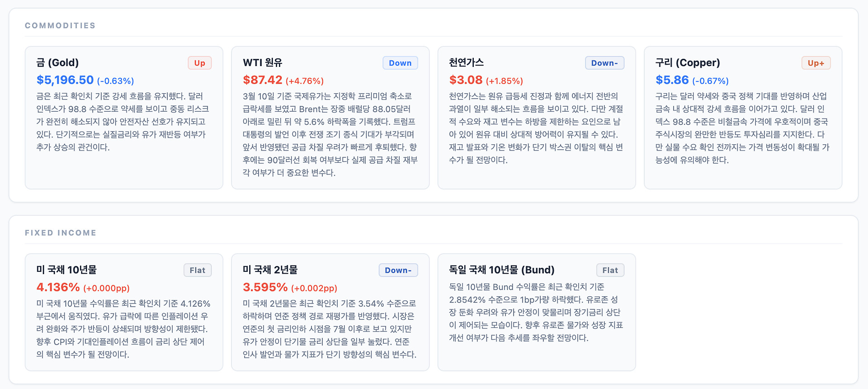Click the Up+ badge on Copper card

[x=816, y=63]
